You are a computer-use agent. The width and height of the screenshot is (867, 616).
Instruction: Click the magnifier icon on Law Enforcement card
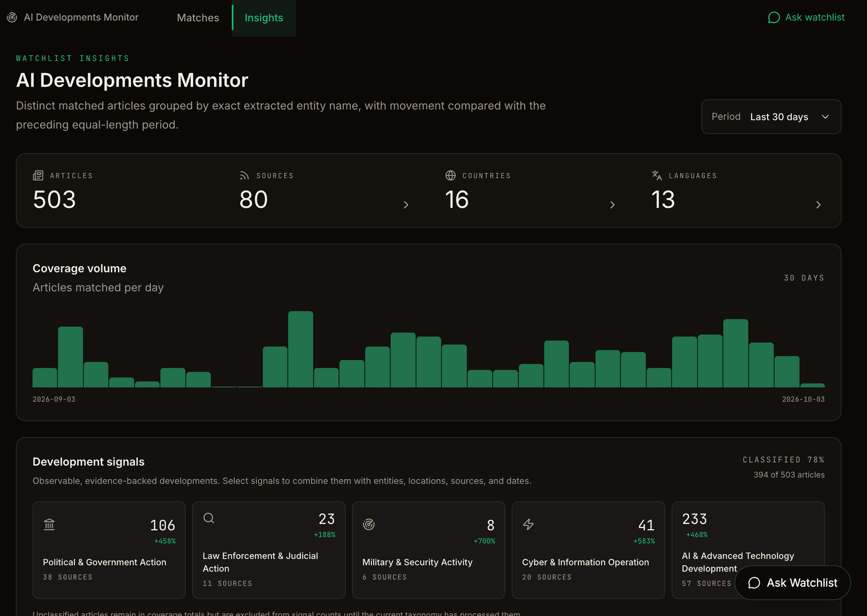(209, 518)
